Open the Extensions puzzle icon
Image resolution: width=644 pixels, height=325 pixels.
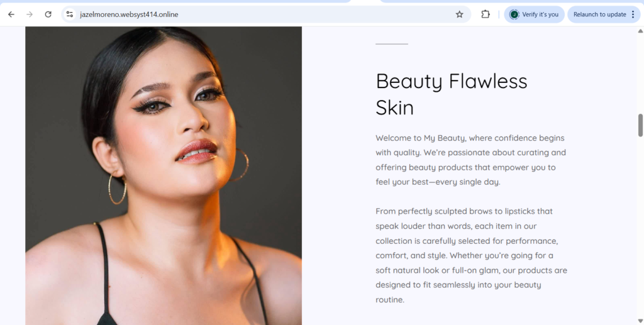tap(486, 14)
